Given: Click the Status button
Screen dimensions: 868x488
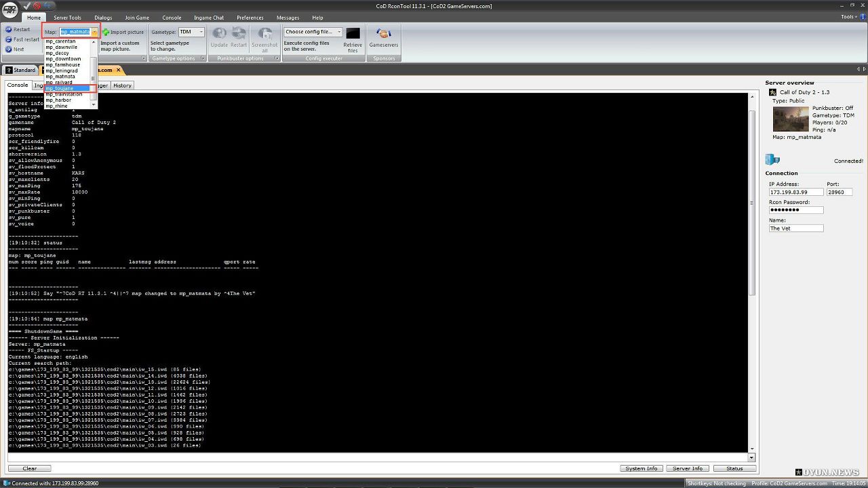Looking at the screenshot, I should pyautogui.click(x=734, y=468).
